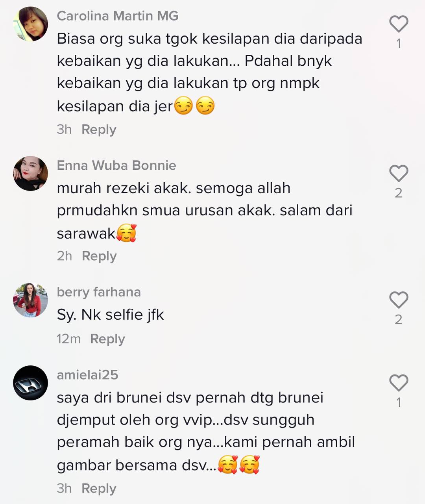Screen dimensions: 425x504
Task: Like amielai25's comment with heart icon
Action: pyautogui.click(x=399, y=383)
